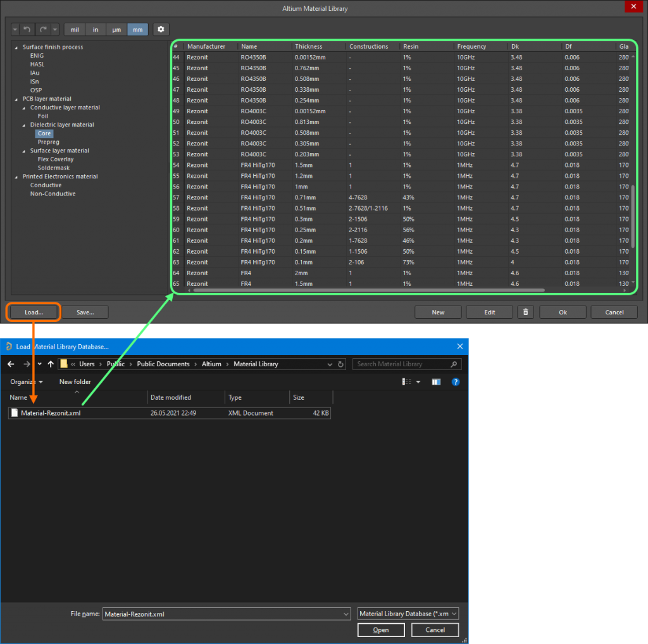Create a new material with New button
The width and height of the screenshot is (648, 644).
pos(438,312)
